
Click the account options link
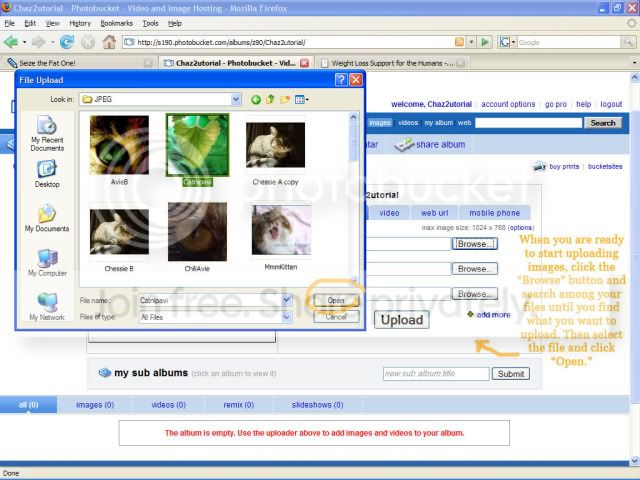[x=508, y=104]
